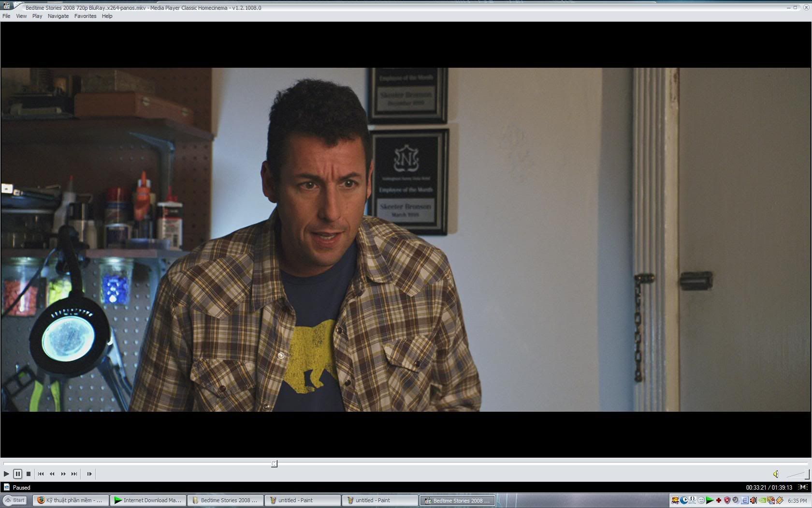This screenshot has height=508, width=812.
Task: Increase playback speed with fast-forward icon
Action: [x=63, y=474]
